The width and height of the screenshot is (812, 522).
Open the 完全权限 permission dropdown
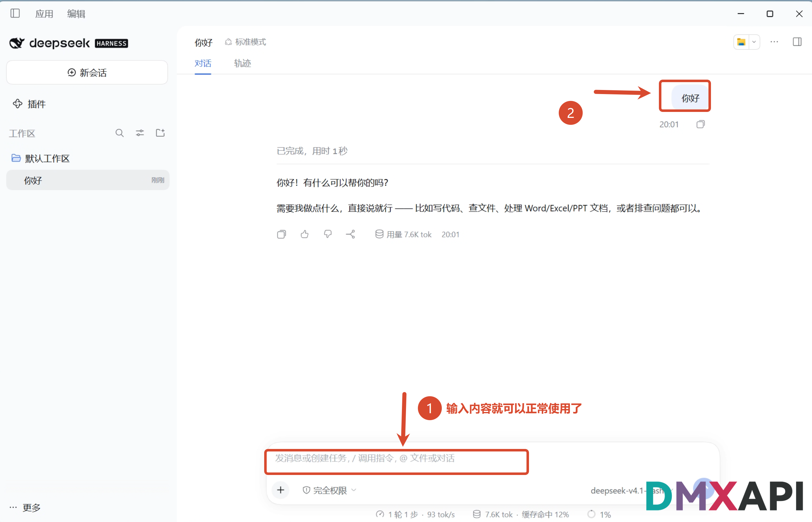click(x=329, y=490)
